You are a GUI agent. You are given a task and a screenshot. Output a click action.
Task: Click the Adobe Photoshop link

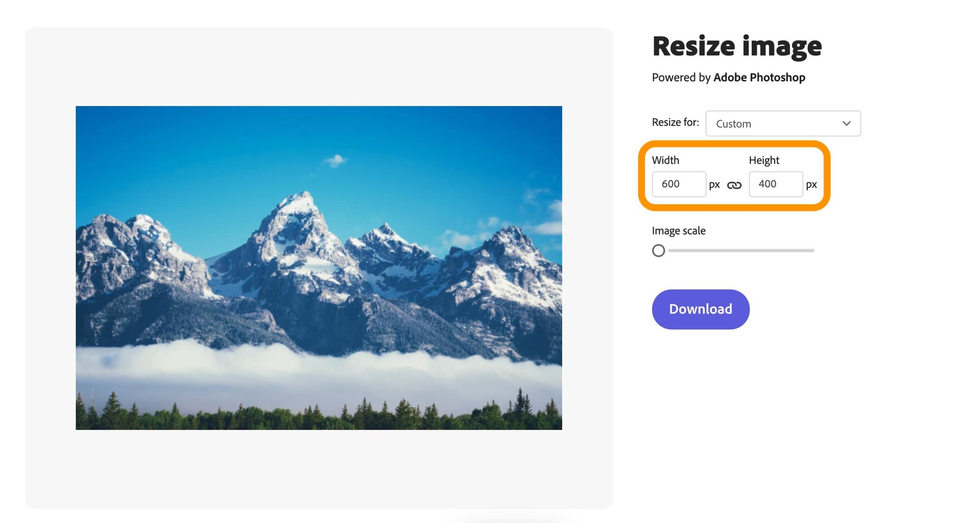point(759,77)
